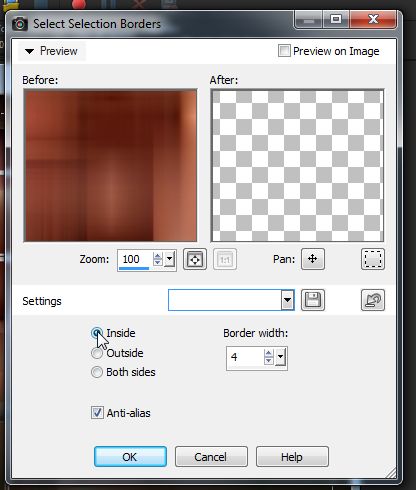Click the camera icon in title bar
The width and height of the screenshot is (416, 490).
20,24
